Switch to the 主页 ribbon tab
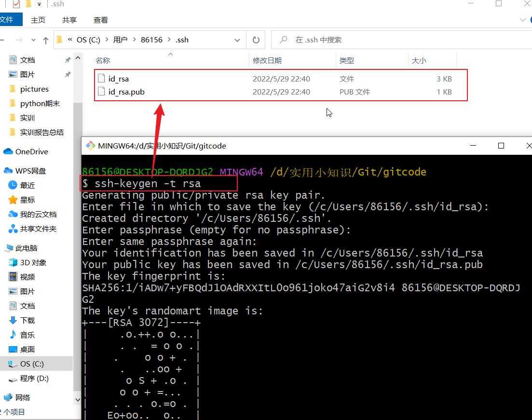This screenshot has width=532, height=420. tap(38, 20)
